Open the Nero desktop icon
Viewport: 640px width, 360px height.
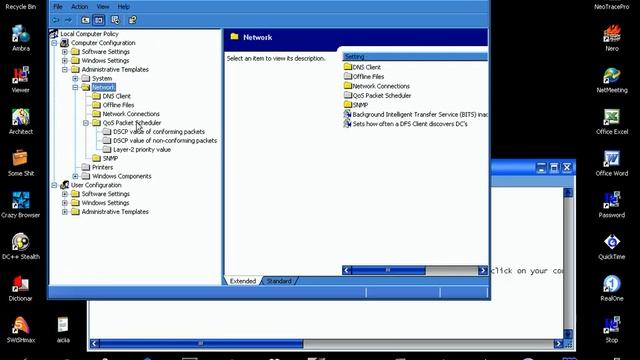(x=612, y=38)
